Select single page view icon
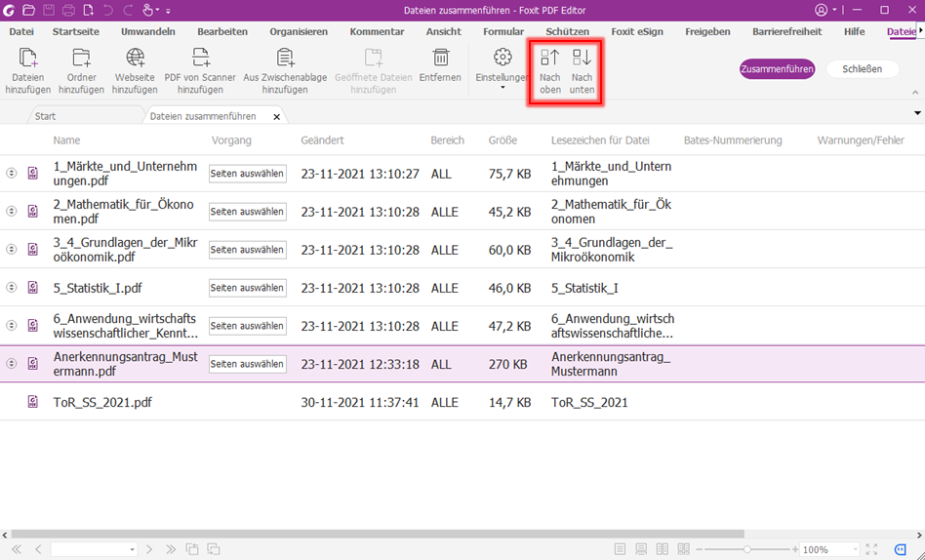Image resolution: width=925 pixels, height=560 pixels. tap(620, 549)
